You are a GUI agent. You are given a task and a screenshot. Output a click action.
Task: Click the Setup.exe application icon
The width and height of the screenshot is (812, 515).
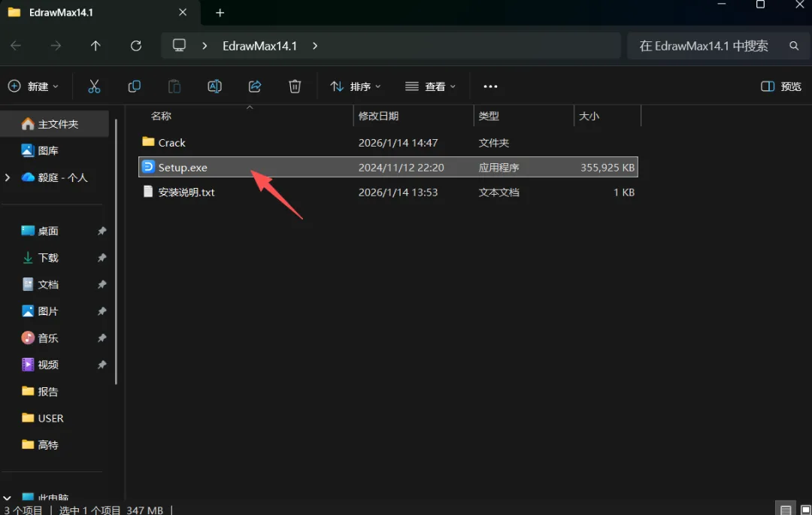point(148,167)
